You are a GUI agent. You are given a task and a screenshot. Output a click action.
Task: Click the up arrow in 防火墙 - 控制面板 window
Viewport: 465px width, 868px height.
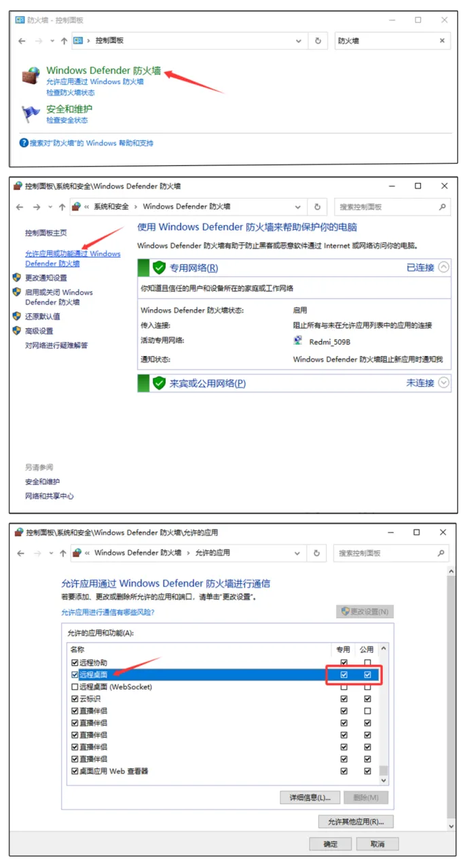[64, 41]
